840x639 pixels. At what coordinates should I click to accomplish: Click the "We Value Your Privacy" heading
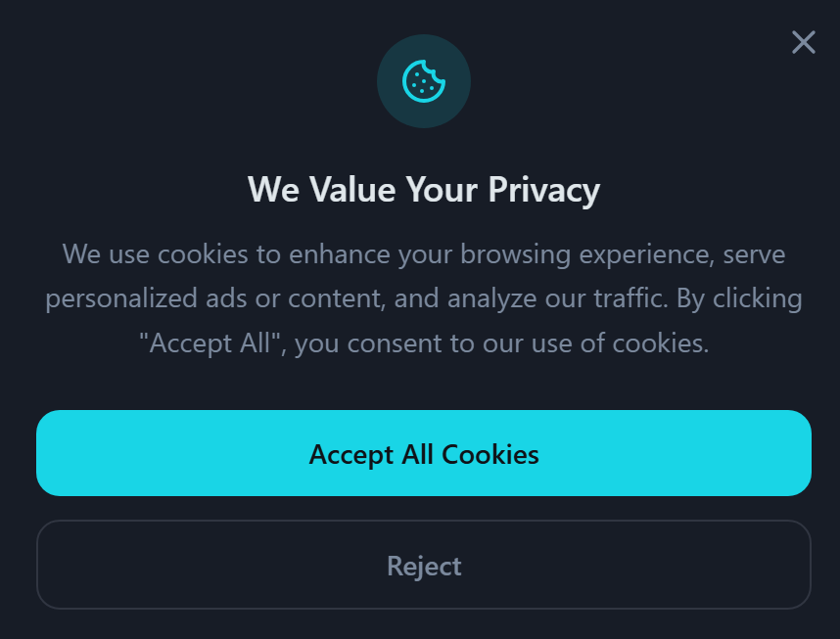424,189
